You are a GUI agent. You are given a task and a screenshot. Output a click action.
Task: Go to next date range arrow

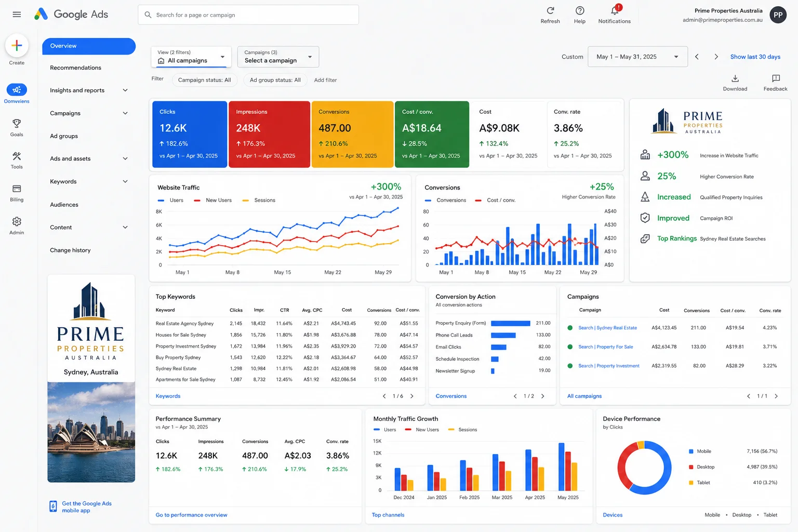(716, 57)
